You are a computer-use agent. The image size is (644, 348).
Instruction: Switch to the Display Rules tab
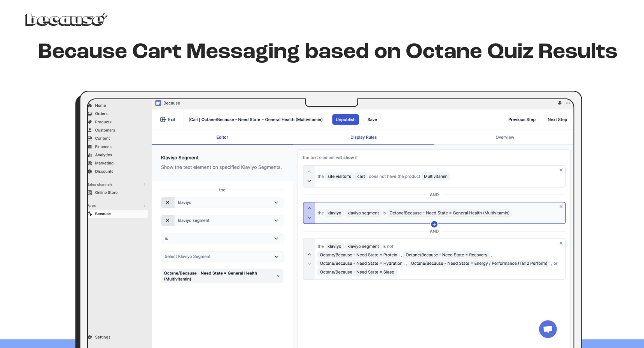(x=363, y=137)
